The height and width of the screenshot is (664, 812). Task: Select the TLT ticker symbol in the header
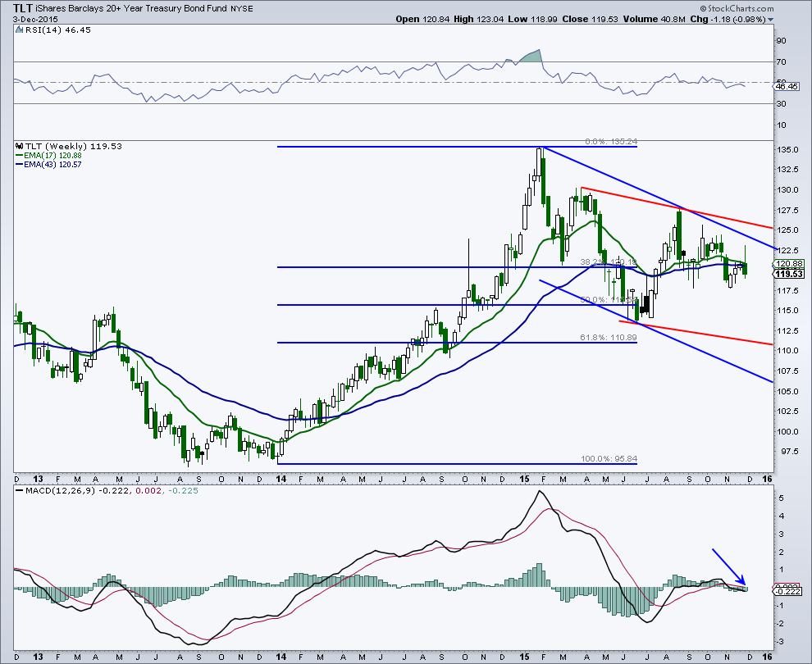(22, 7)
